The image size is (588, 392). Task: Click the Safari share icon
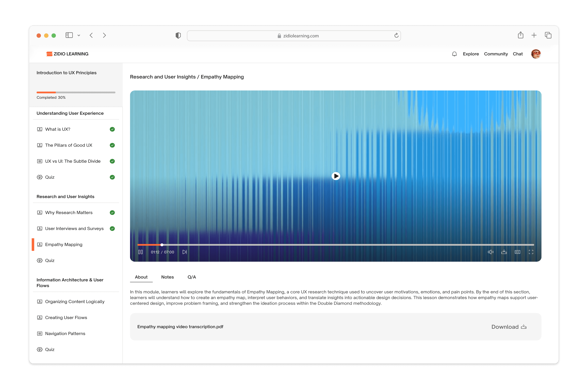click(521, 35)
